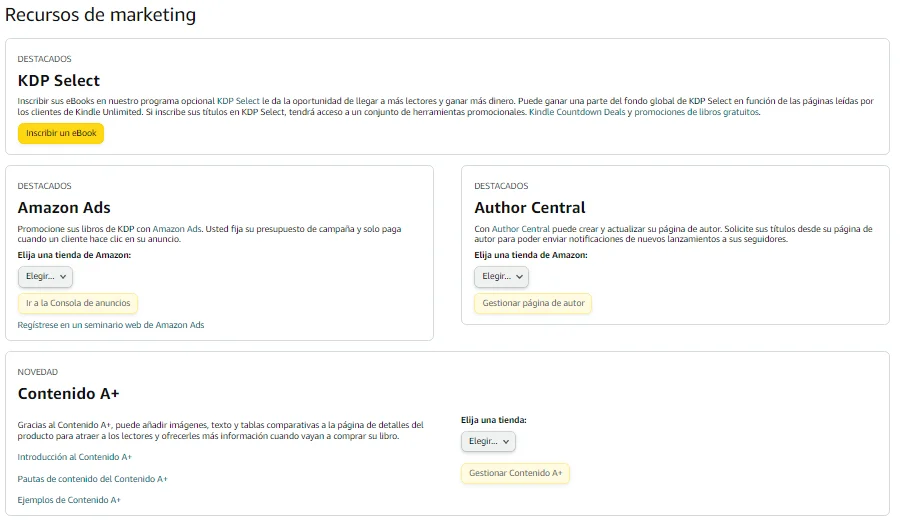Screen dimensions: 902x522
Task: Click Gestionar página de autor button
Action: pos(533,303)
